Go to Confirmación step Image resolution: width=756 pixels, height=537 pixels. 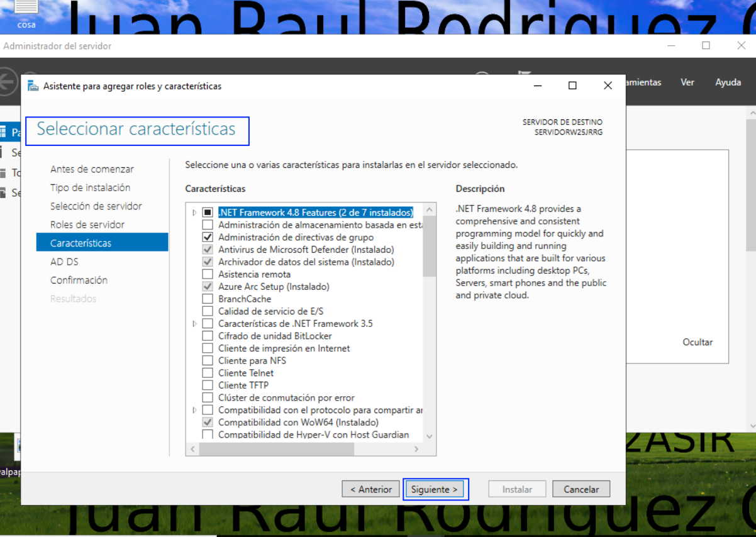[79, 280]
